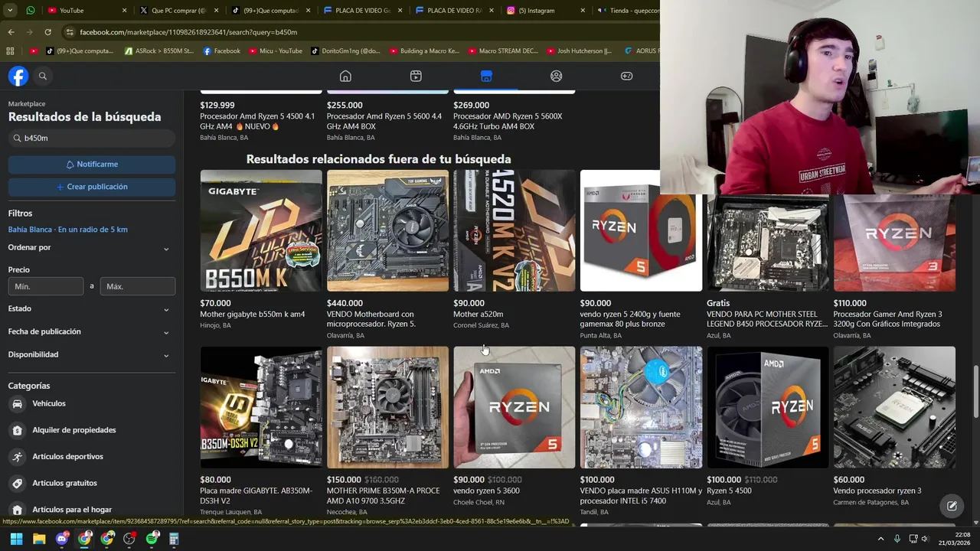Click the address bar URL
The image size is (980, 551).
pyautogui.click(x=188, y=32)
